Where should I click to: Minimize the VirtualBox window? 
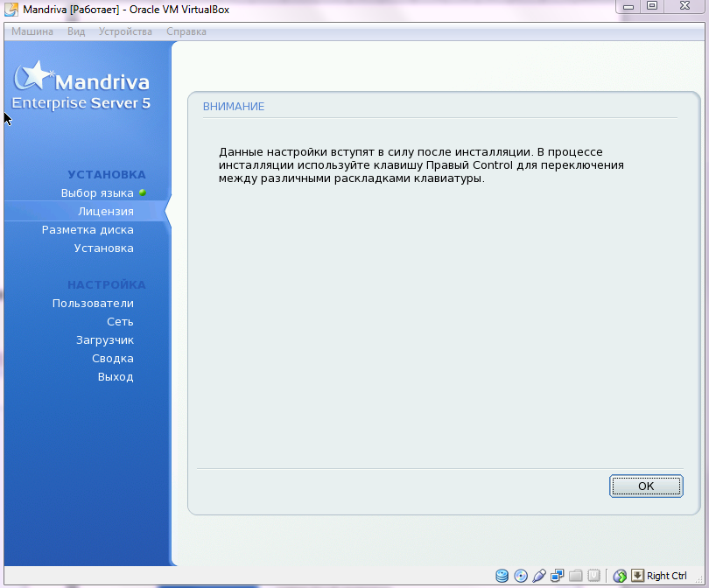[x=628, y=6]
